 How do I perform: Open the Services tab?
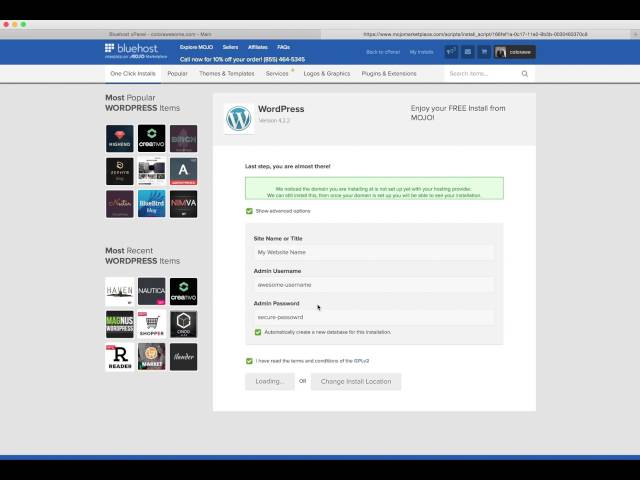[x=277, y=74]
